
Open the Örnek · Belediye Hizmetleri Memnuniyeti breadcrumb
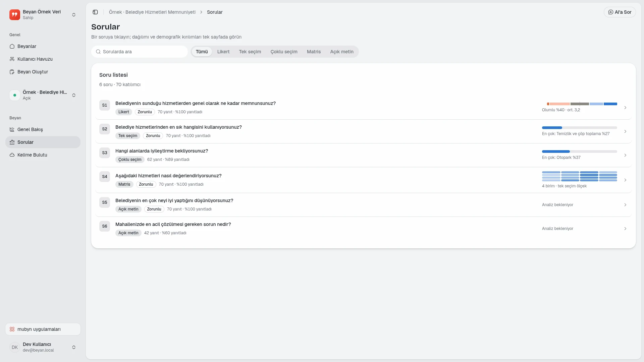[x=152, y=12]
